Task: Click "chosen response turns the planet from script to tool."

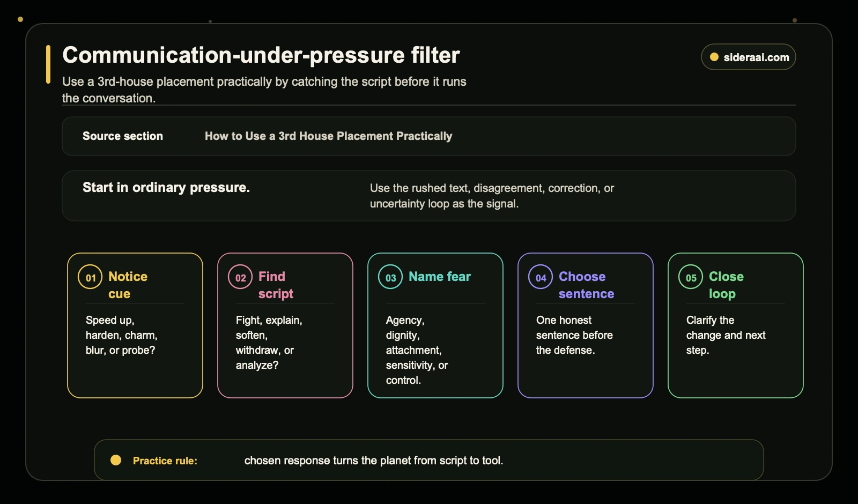Action: click(374, 461)
